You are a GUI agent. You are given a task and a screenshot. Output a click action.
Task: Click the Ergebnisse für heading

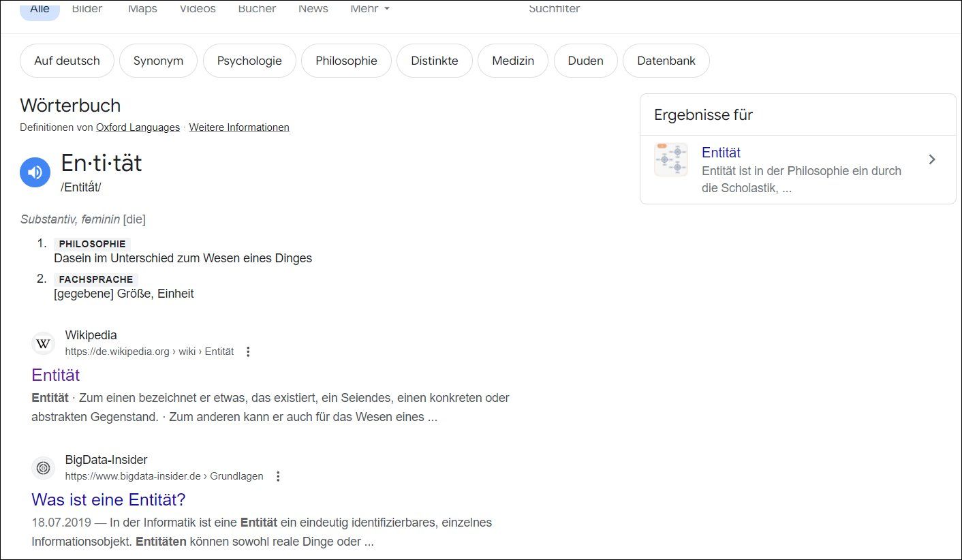703,114
